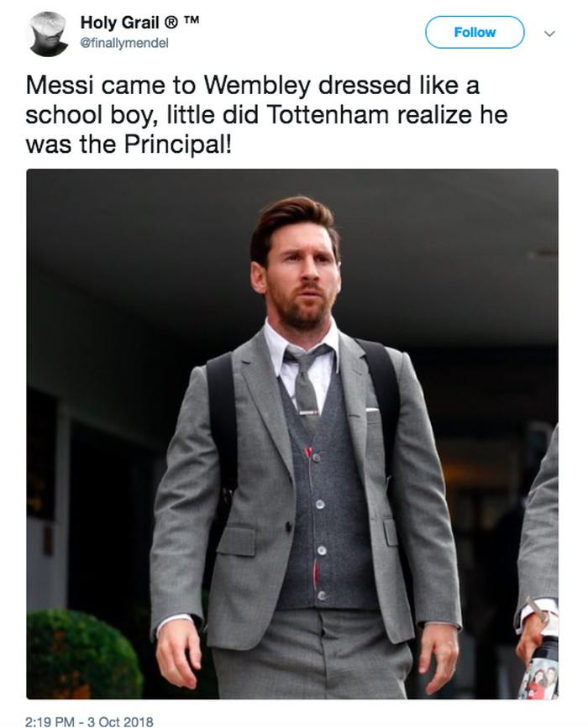Image resolution: width=588 pixels, height=728 pixels.
Task: Click the registered trademark symbol beside Holy Grail
Action: click(170, 23)
